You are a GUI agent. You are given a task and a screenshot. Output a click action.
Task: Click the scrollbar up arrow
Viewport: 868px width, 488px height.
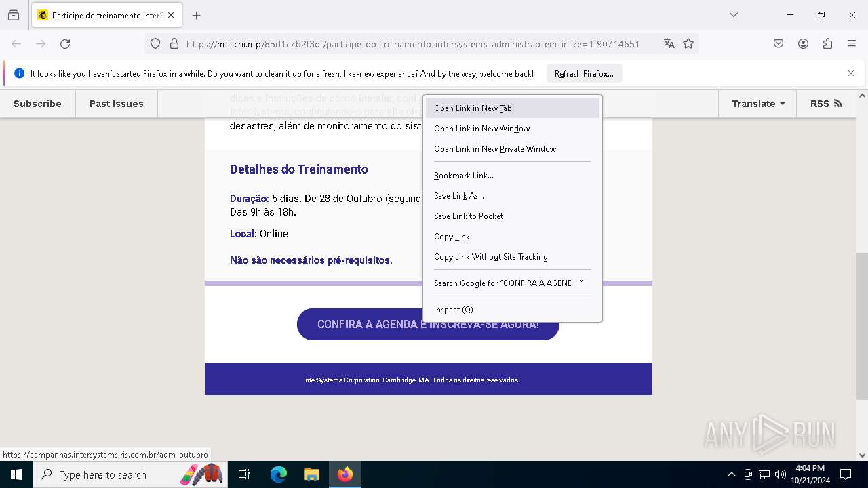pyautogui.click(x=862, y=96)
